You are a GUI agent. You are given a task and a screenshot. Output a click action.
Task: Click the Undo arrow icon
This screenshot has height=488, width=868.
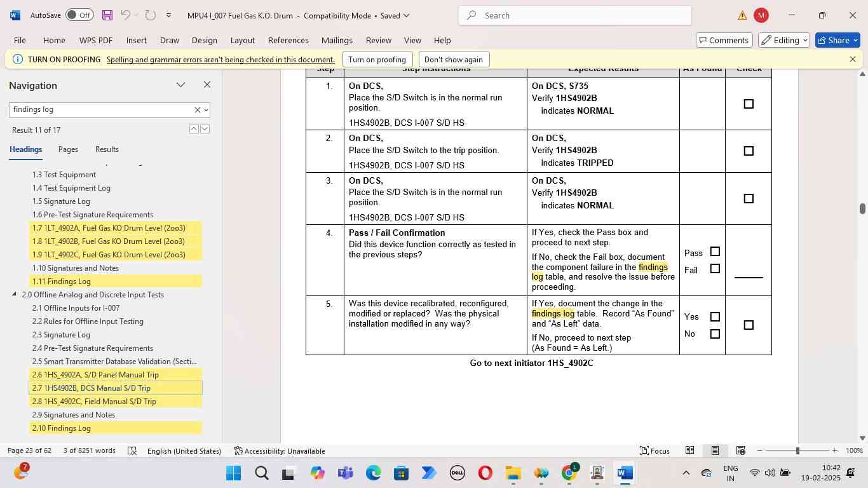point(126,15)
